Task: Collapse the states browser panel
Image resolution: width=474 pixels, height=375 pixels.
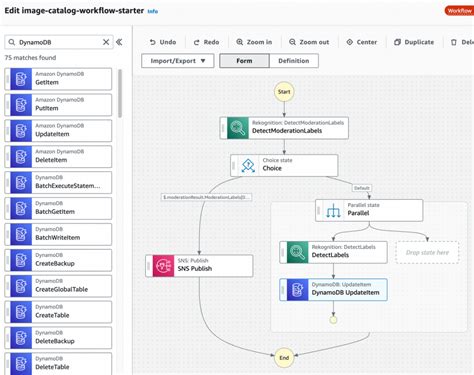Action: pyautogui.click(x=119, y=42)
